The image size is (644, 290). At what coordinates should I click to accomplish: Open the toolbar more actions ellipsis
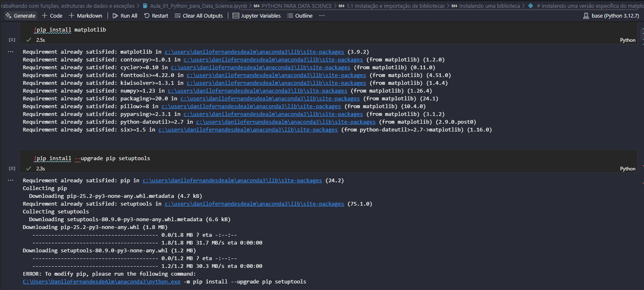pos(322,16)
